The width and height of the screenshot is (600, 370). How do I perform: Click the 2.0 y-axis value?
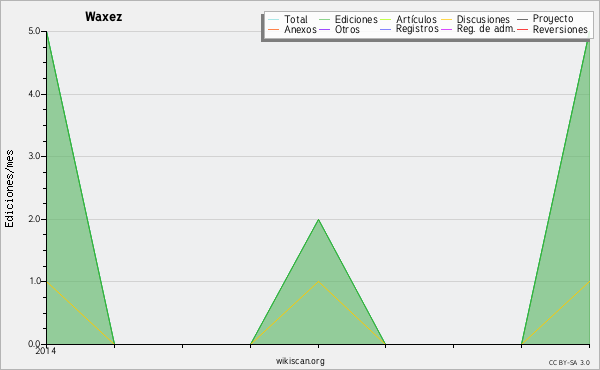[34, 219]
